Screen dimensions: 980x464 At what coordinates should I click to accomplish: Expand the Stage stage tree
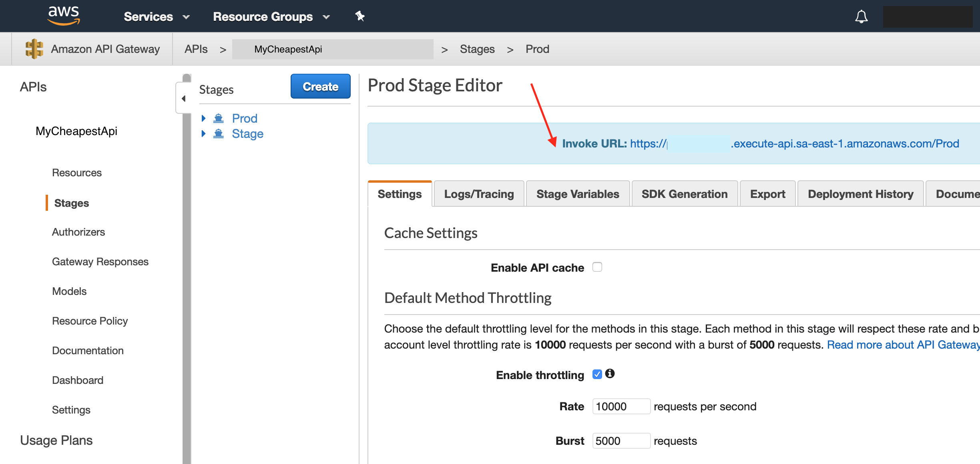click(x=203, y=133)
